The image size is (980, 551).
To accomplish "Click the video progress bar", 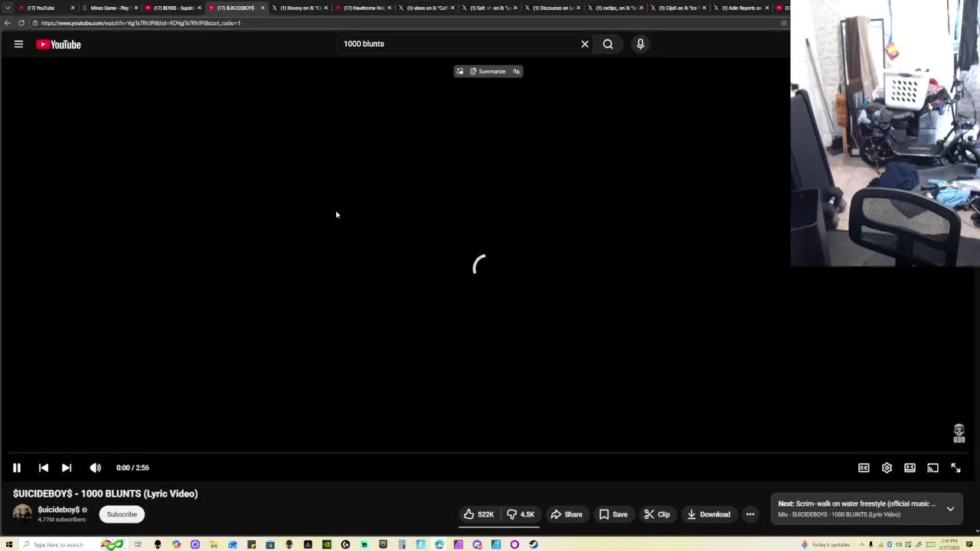I will click(490, 453).
